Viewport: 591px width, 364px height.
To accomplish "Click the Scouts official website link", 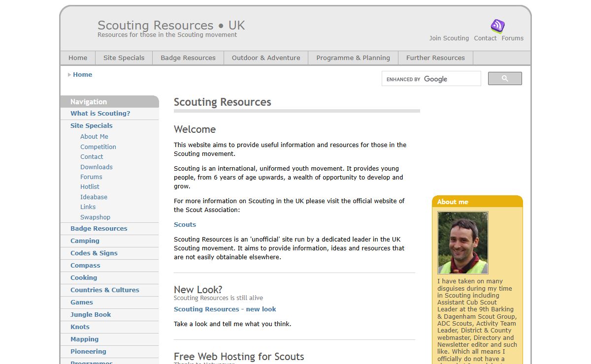I will click(x=185, y=225).
